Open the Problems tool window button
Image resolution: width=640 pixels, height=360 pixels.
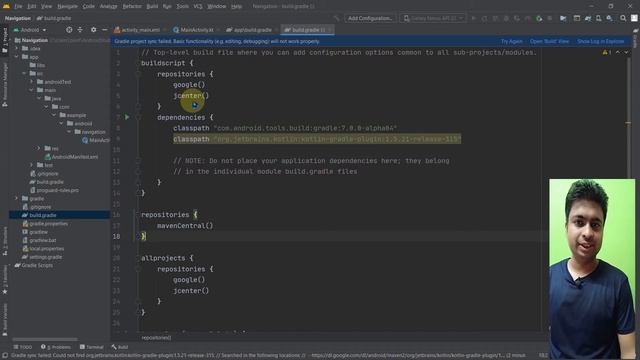[56, 347]
